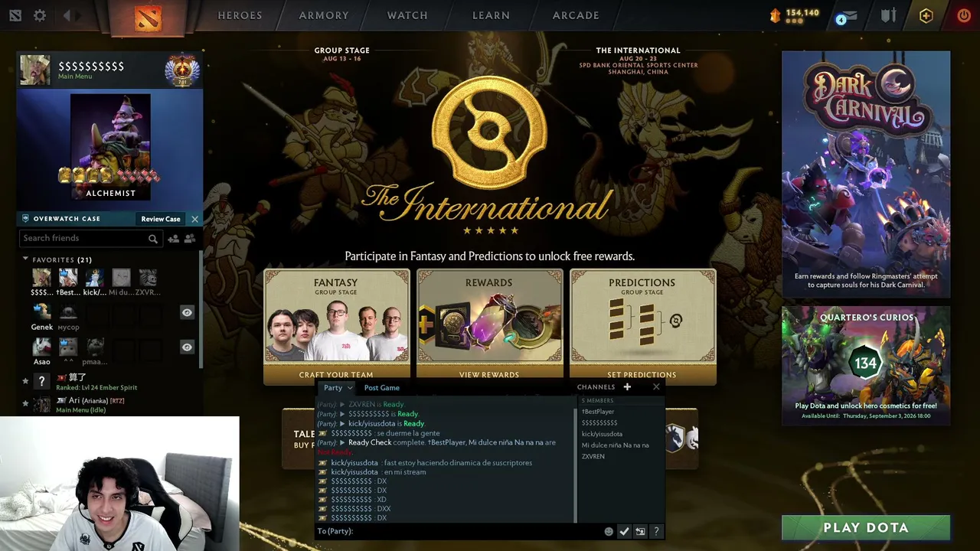The image size is (980, 551).
Task: Click the Alchemist hero card
Action: pos(110,147)
